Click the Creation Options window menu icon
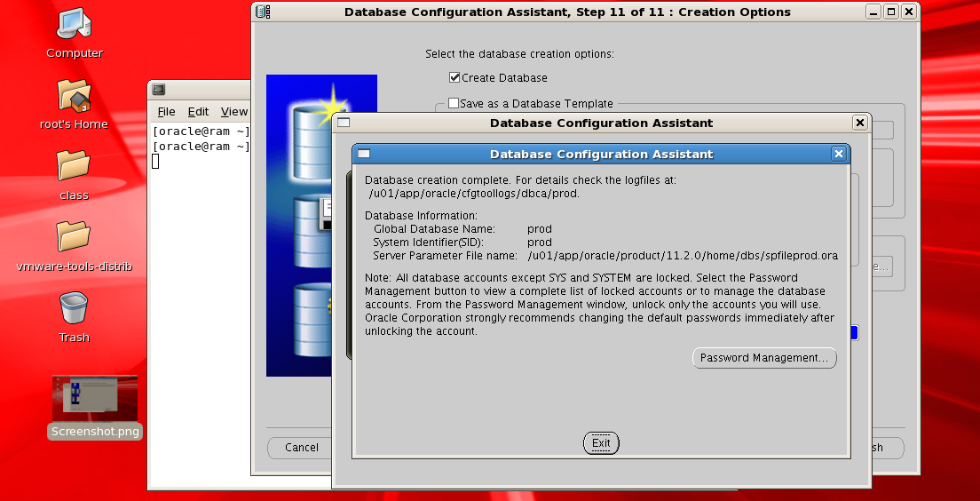980x501 pixels. click(263, 12)
